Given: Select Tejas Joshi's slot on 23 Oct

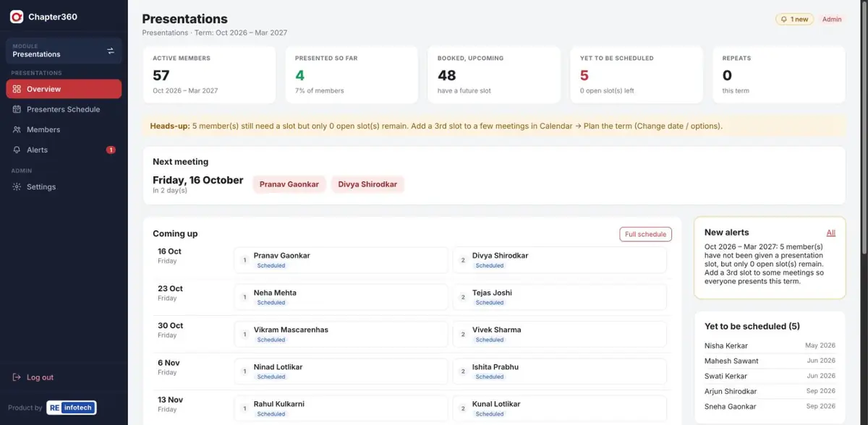Looking at the screenshot, I should click(559, 297).
